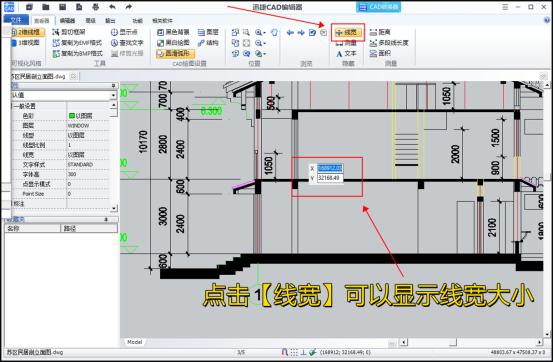Screen dimensions: 554x362
Task: Click the save disk icon in quick access bar
Action: coord(63,7)
